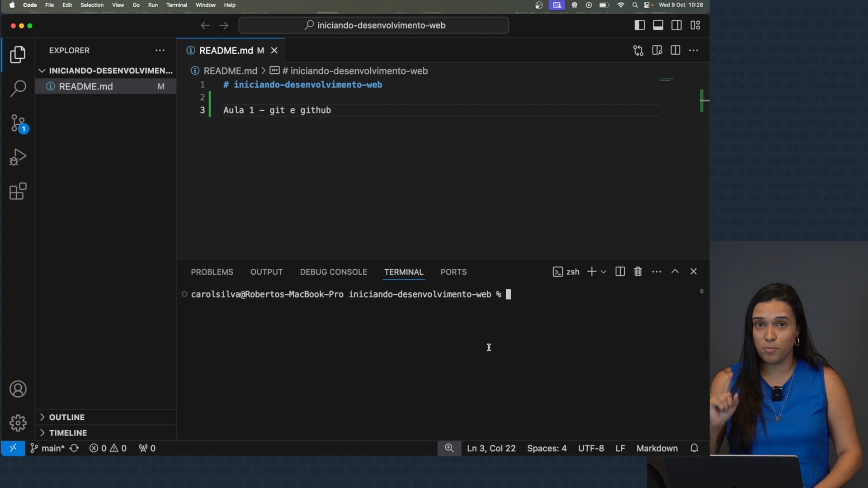Click the Split Editor Right icon
Screen dimensions: 868x488
675,51
